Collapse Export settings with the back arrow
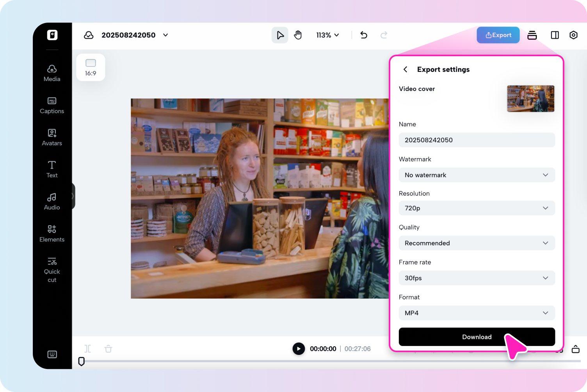The image size is (587, 392). pos(405,69)
